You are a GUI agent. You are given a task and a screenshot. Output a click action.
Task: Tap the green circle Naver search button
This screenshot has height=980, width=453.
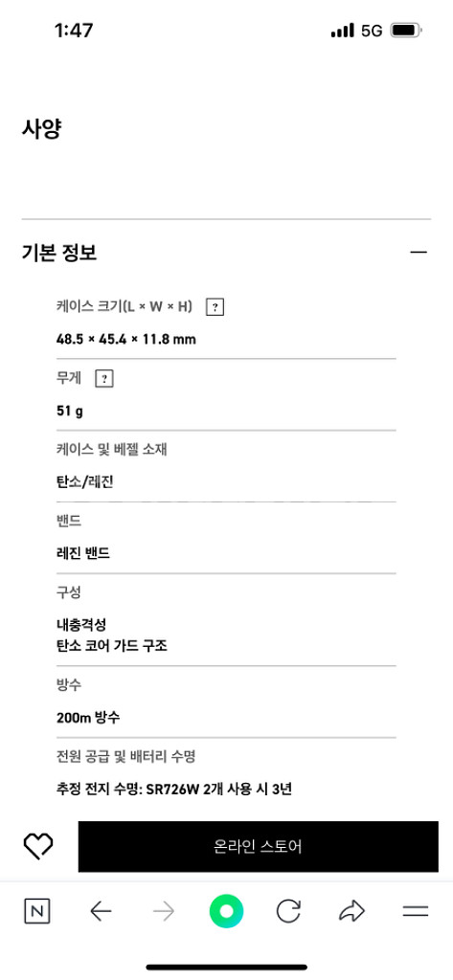pos(226,911)
